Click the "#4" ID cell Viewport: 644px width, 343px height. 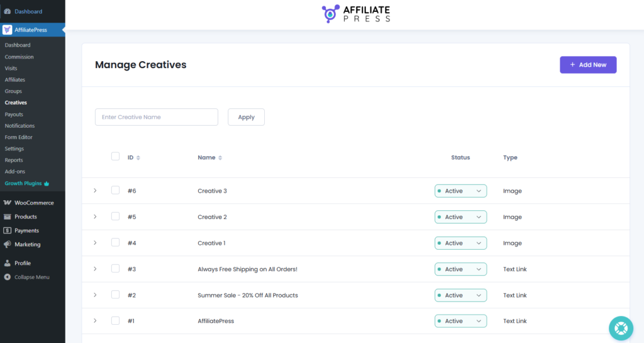(x=132, y=243)
